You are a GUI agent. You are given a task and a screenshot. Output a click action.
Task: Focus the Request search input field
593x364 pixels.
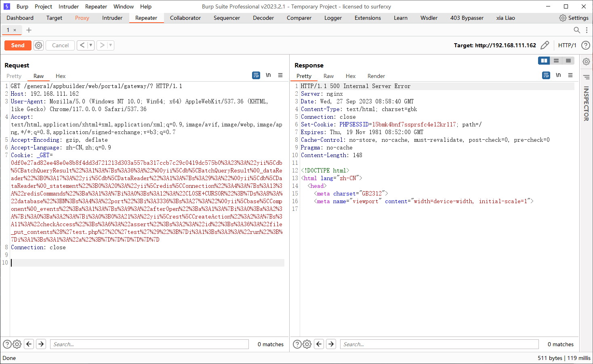[x=149, y=344]
